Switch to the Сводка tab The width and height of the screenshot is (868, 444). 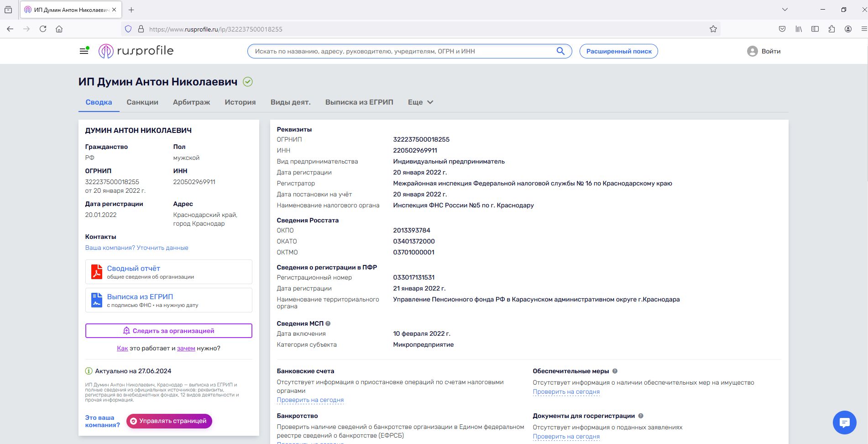(99, 102)
